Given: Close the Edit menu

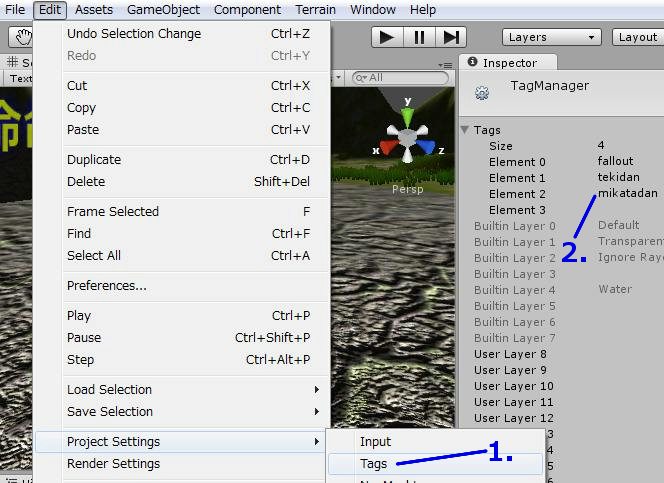Looking at the screenshot, I should (50, 9).
